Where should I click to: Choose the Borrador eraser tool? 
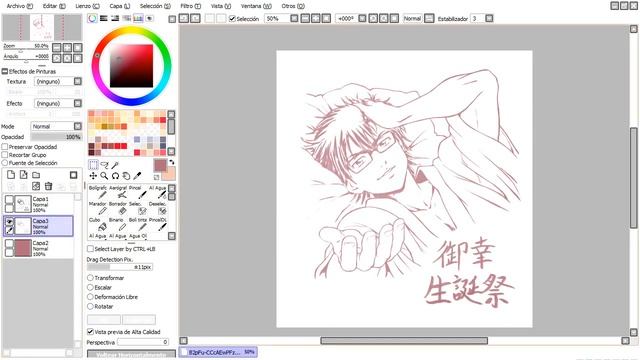click(118, 208)
